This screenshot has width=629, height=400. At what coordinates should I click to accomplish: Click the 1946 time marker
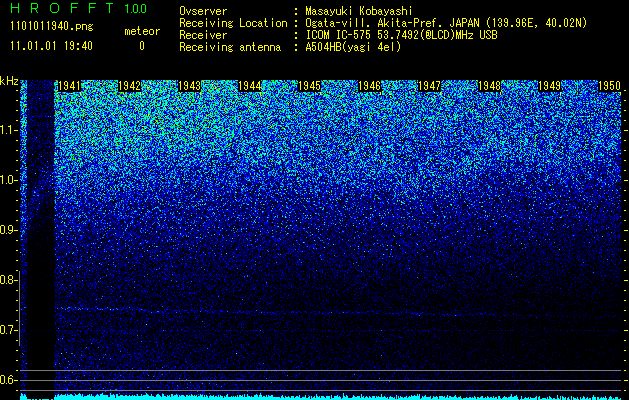369,86
